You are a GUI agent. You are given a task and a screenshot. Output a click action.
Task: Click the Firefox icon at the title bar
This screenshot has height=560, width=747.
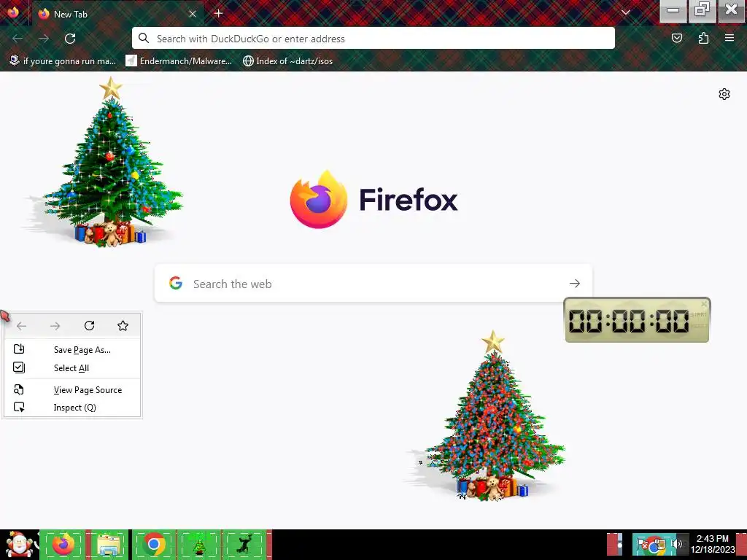[13, 12]
